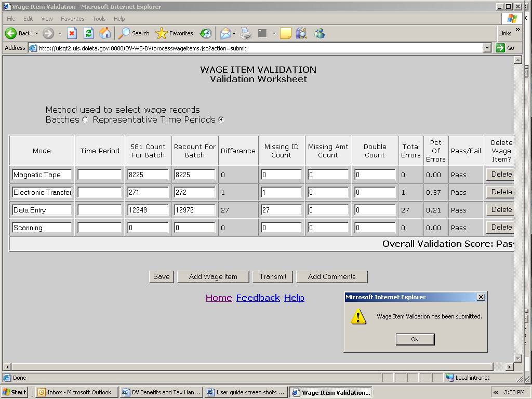The image size is (532, 399).
Task: Open the View menu
Action: click(47, 19)
